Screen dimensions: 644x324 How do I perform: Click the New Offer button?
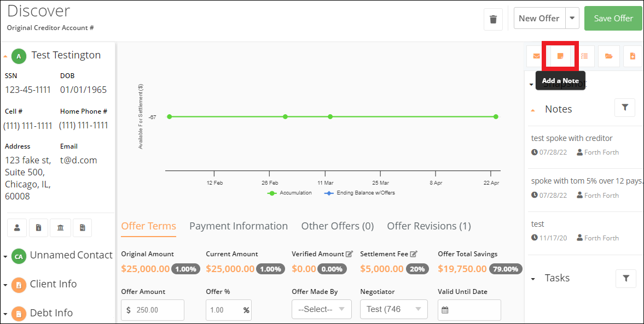point(539,19)
